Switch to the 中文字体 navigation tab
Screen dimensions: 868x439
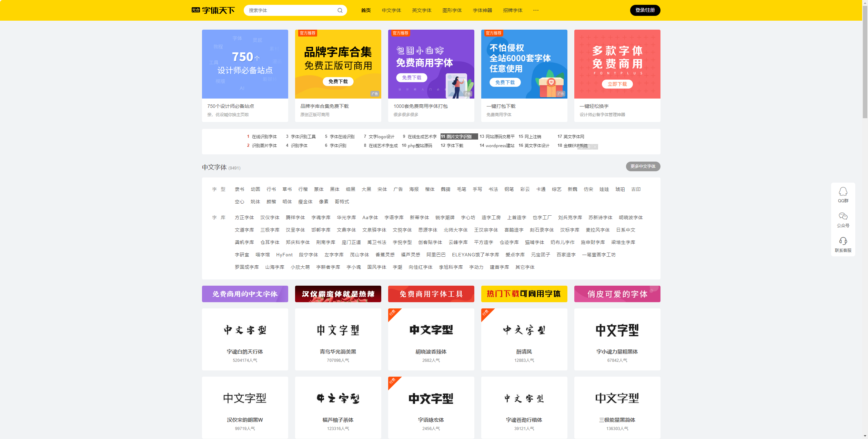click(x=391, y=10)
